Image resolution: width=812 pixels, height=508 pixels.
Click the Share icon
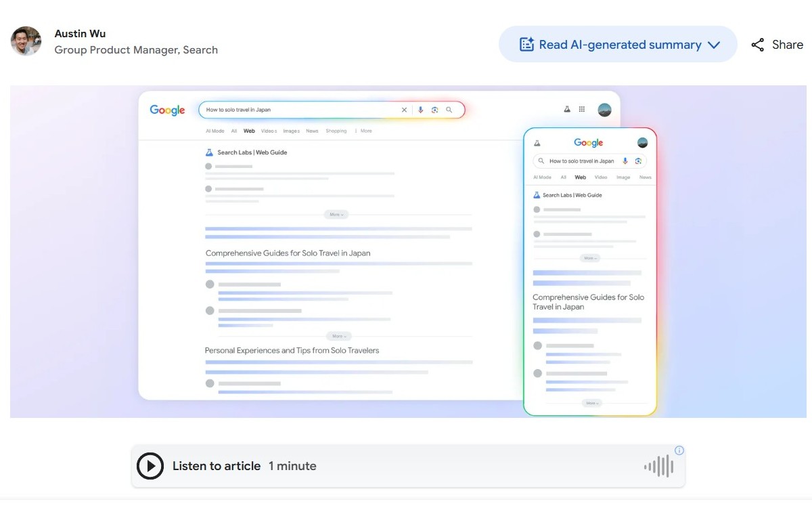click(x=757, y=45)
